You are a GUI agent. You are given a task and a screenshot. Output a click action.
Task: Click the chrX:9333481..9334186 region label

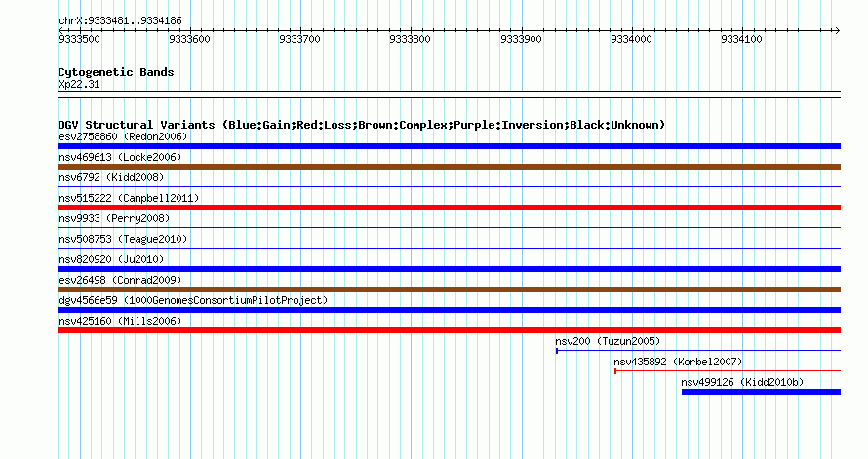[120, 21]
